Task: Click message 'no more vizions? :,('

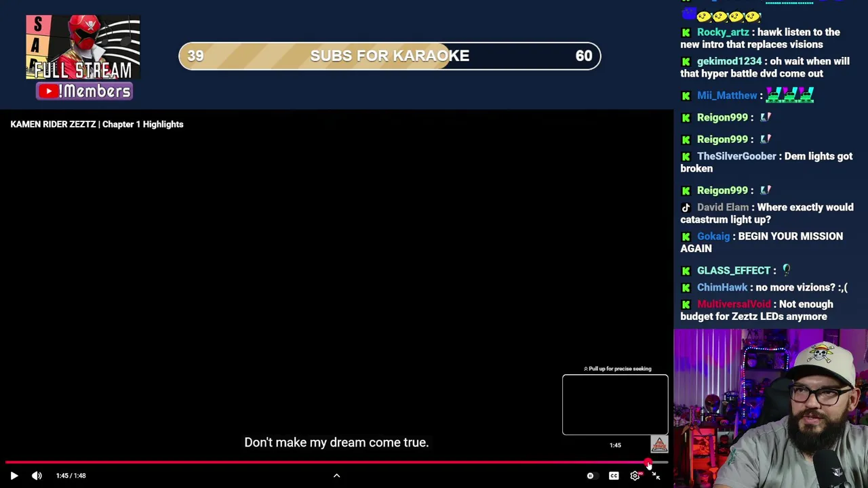Action: 802,287
